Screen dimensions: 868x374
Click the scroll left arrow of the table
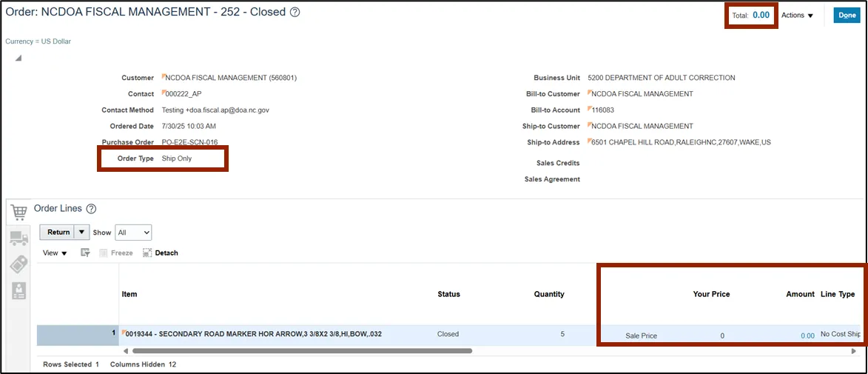tap(126, 351)
